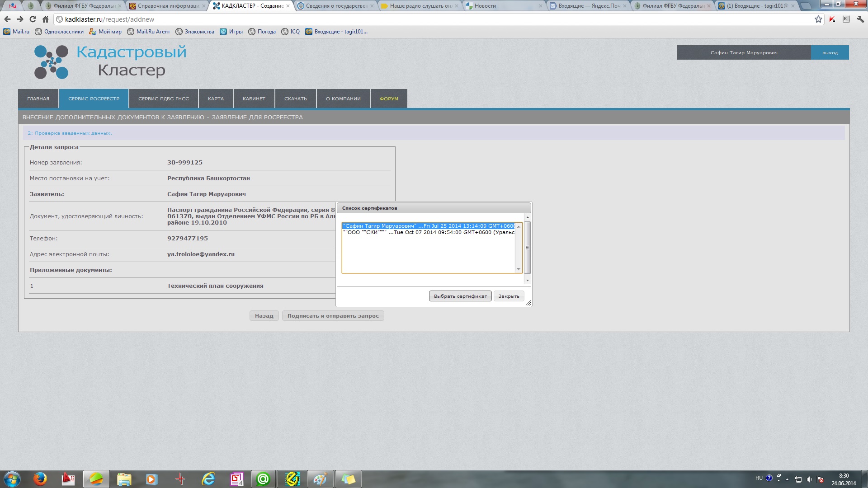This screenshot has width=868, height=488.
Task: Open the Chrome wrench settings menu
Action: tap(860, 19)
